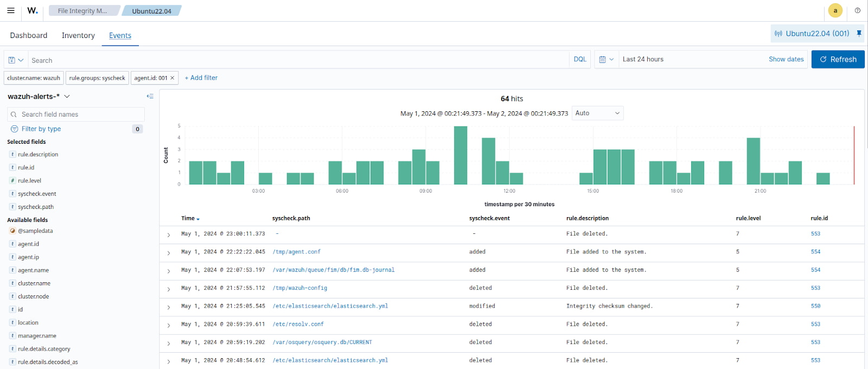Click the Wazuh home logo
Screen dimensions: 868x369
pyautogui.click(x=33, y=10)
